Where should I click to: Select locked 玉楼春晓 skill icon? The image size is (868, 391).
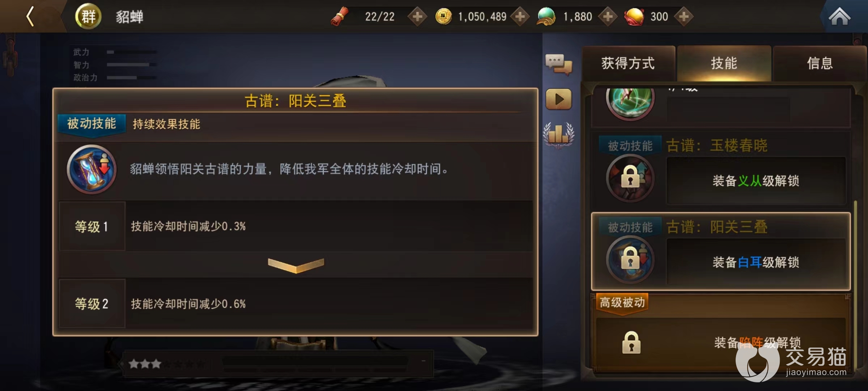click(630, 178)
